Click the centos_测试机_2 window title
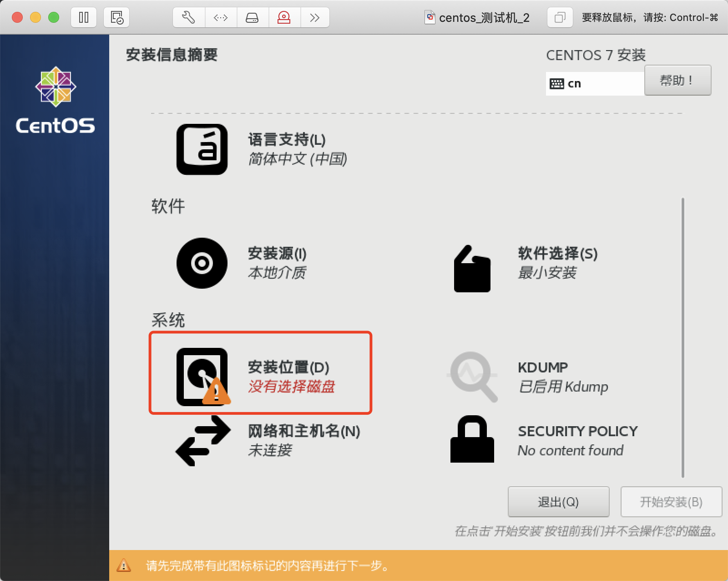Screen dimensions: 728x581 [x=484, y=18]
